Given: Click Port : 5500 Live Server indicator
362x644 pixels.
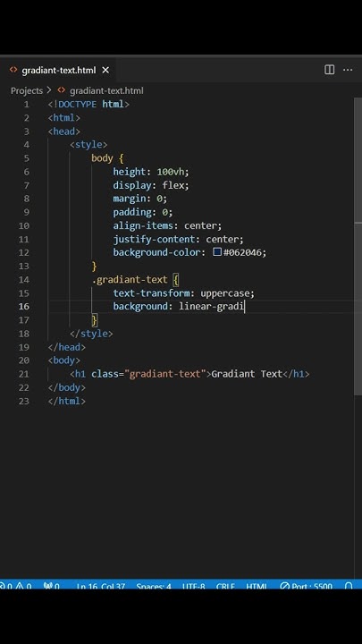Looking at the screenshot, I should (x=307, y=586).
